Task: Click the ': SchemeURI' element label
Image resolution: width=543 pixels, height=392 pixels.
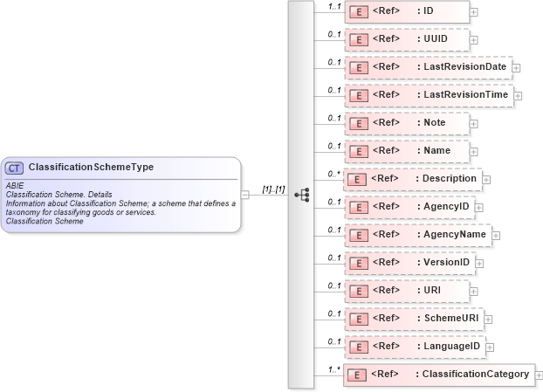Action: coord(448,319)
